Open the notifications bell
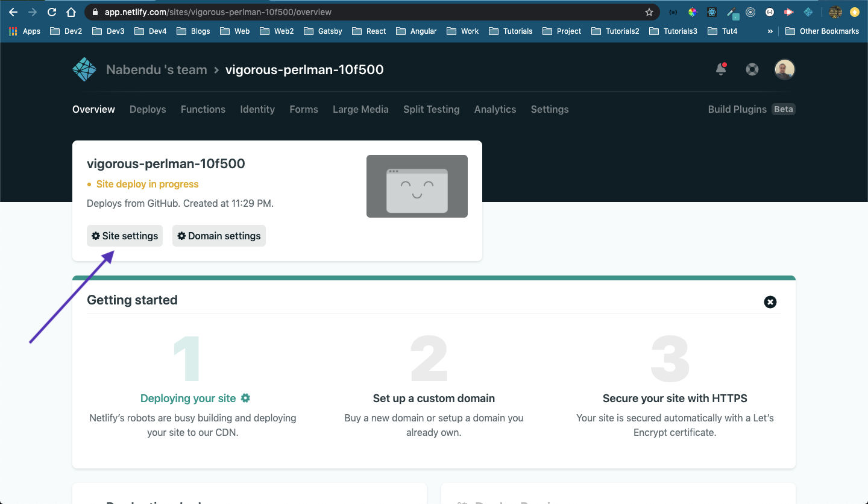Viewport: 868px width, 504px height. coord(721,69)
